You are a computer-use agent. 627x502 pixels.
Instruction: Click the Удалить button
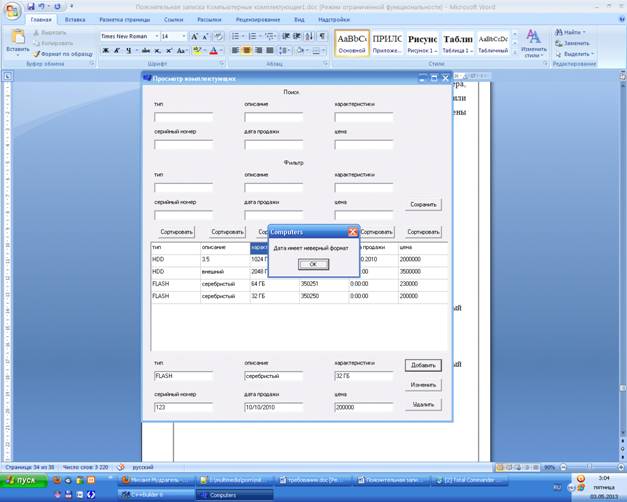[x=423, y=405]
